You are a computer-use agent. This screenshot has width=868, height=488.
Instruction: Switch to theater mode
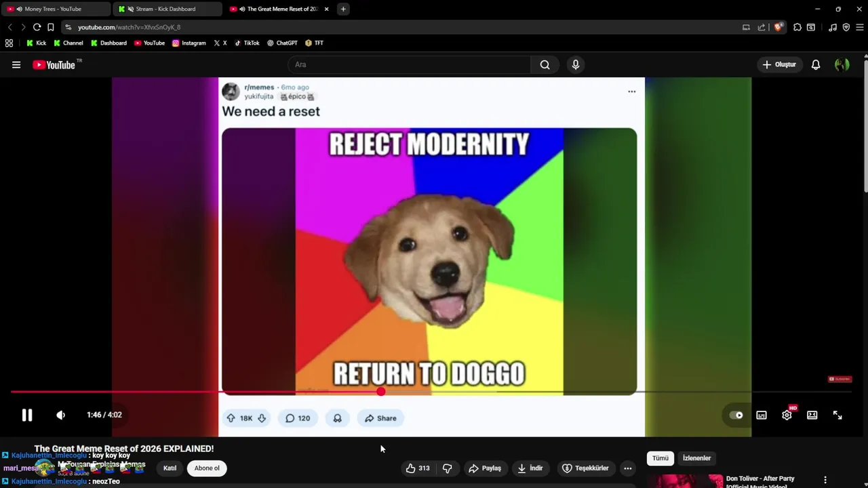point(812,415)
